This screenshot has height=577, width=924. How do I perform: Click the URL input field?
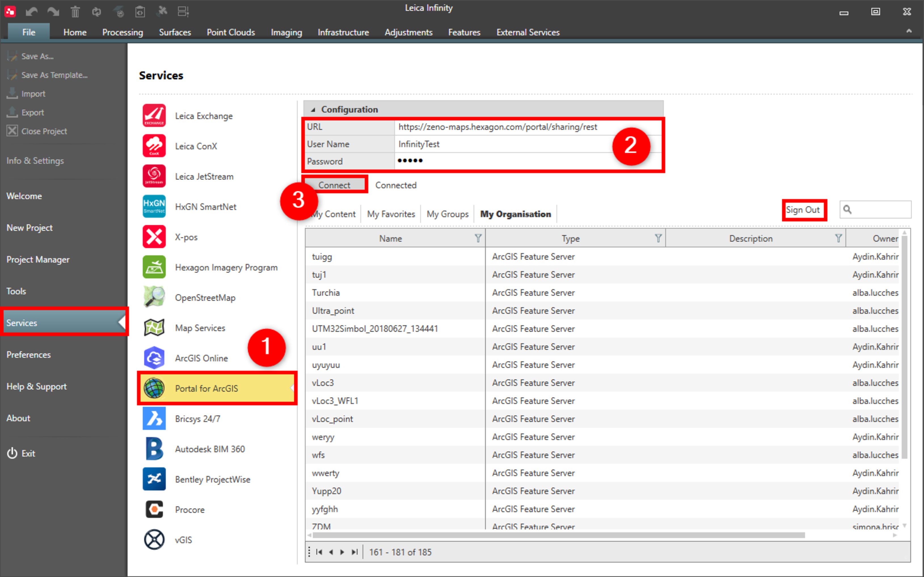tap(528, 127)
